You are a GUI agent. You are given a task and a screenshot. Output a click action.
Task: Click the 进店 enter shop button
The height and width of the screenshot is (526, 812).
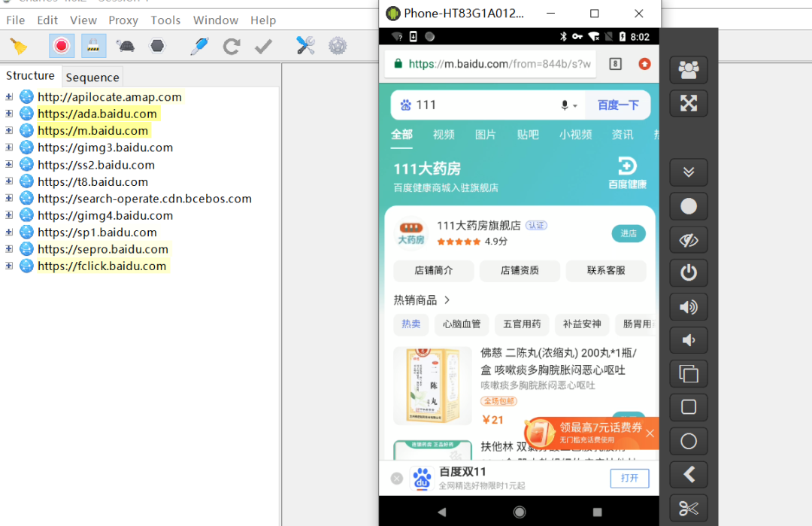[x=629, y=234]
